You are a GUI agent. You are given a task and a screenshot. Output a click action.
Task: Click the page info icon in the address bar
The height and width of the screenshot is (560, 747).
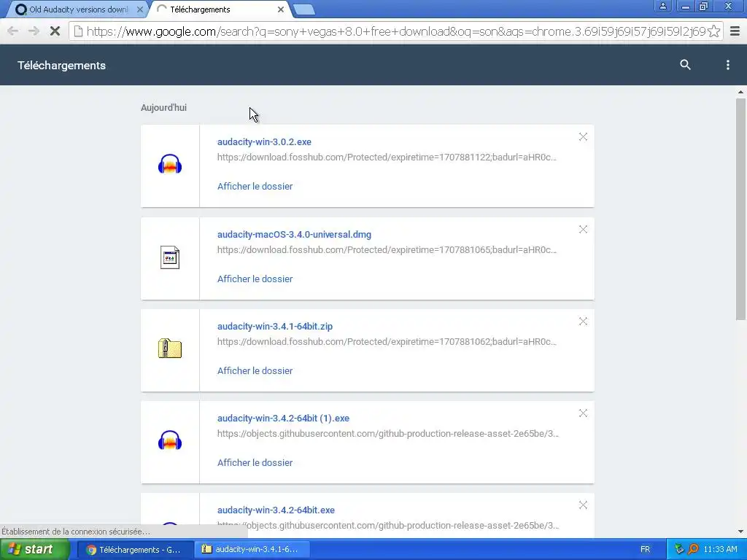[x=78, y=31]
